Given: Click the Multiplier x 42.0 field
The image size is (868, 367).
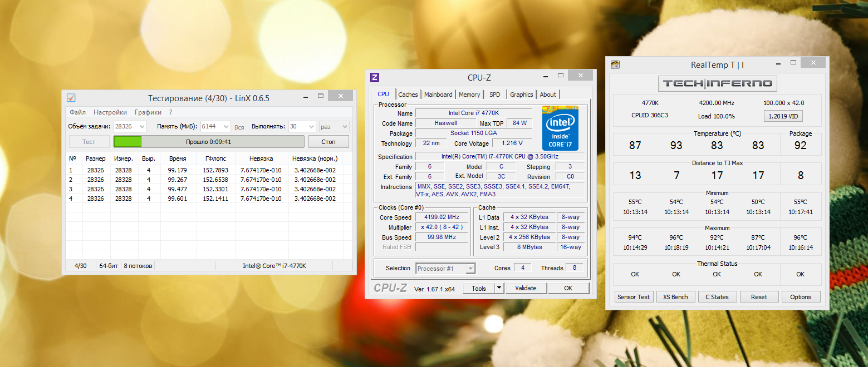Looking at the screenshot, I should [441, 227].
